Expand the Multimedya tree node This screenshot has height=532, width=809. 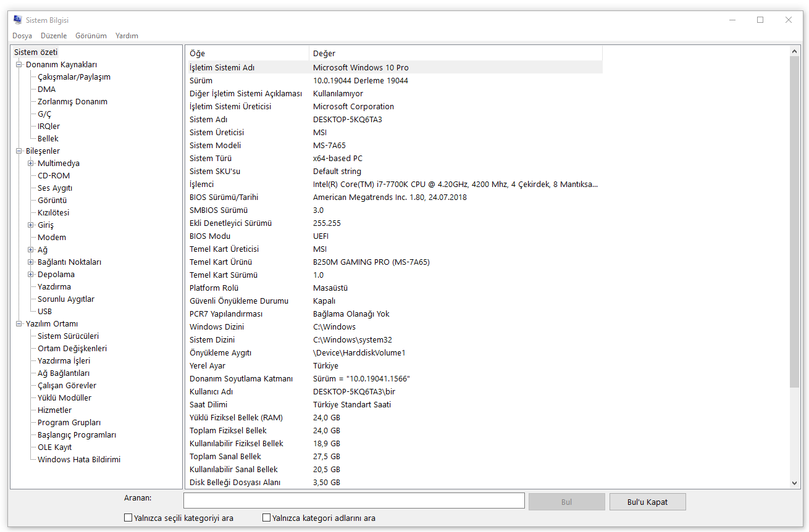[31, 164]
